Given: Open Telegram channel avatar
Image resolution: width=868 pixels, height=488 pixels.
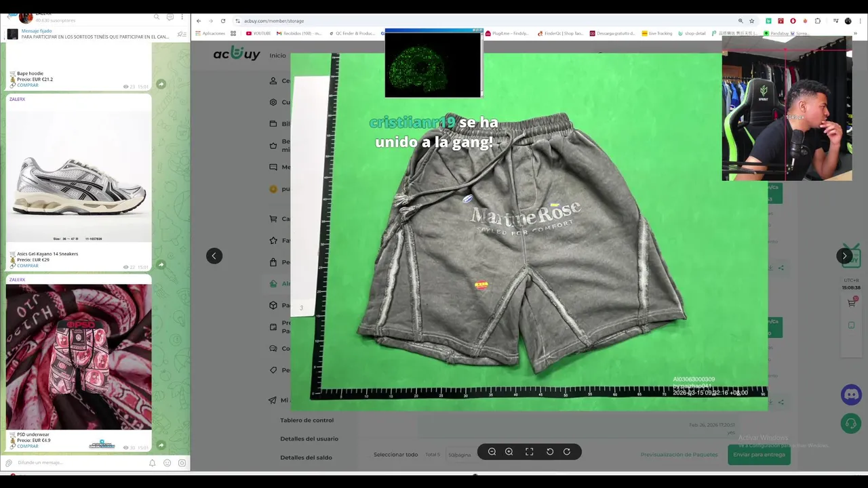Looking at the screenshot, I should [26, 17].
